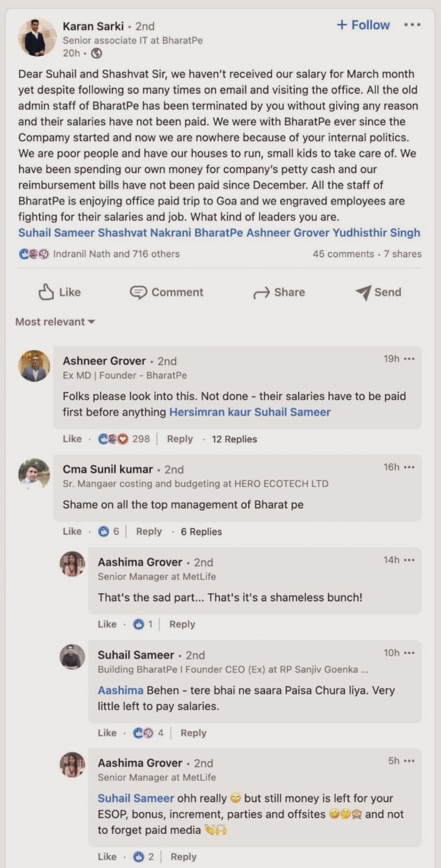Open three-dot menu on Suhail Sameer's comment
The width and height of the screenshot is (441, 868).
(409, 653)
